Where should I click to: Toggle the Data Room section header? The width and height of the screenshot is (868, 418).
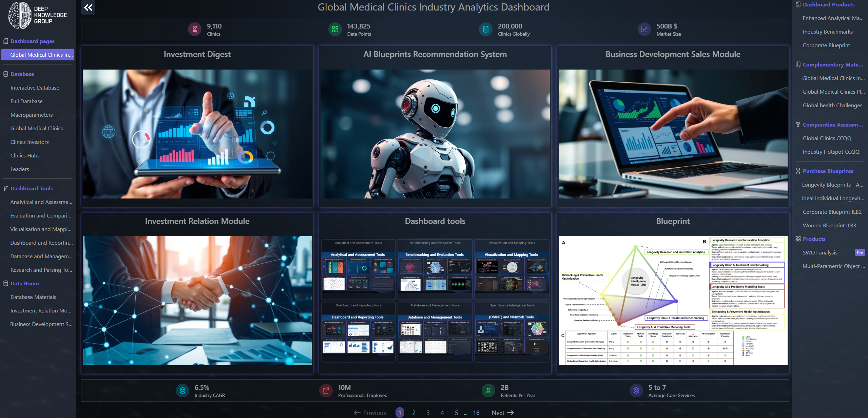24,283
